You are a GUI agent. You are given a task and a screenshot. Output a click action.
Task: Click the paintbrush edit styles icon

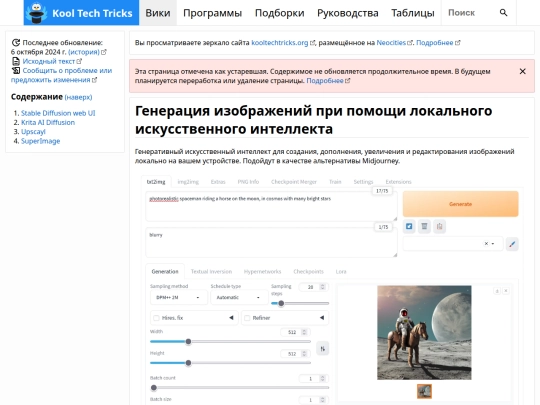click(512, 244)
